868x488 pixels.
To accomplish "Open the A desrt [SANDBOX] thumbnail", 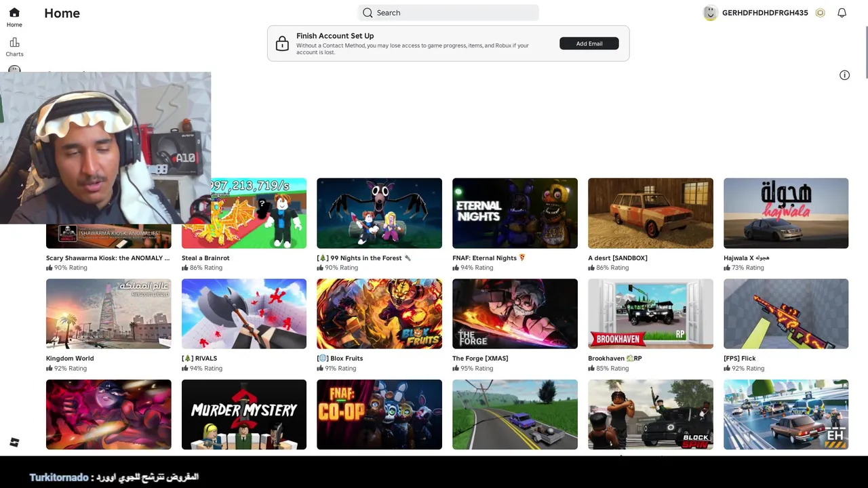I will tap(650, 213).
